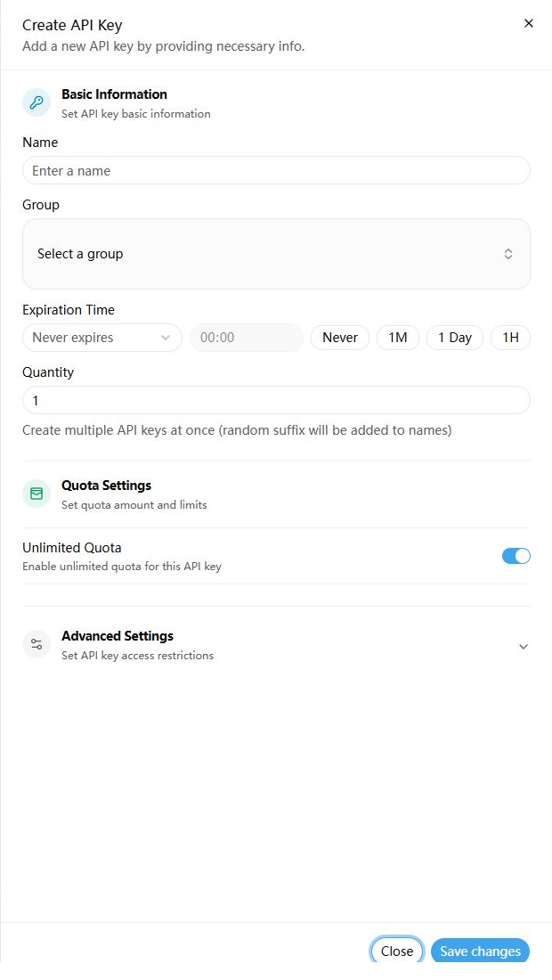Click the Create API Key title
This screenshot has width=552, height=980.
coord(72,25)
